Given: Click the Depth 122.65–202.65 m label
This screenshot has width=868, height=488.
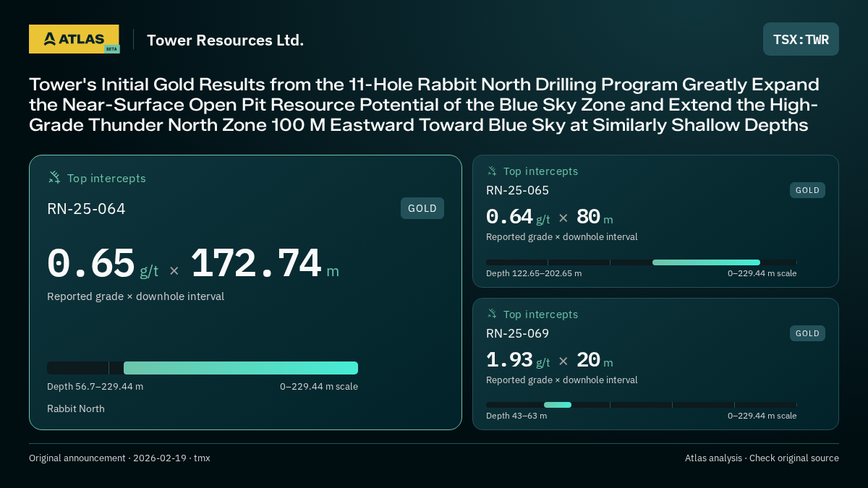Looking at the screenshot, I should point(534,273).
